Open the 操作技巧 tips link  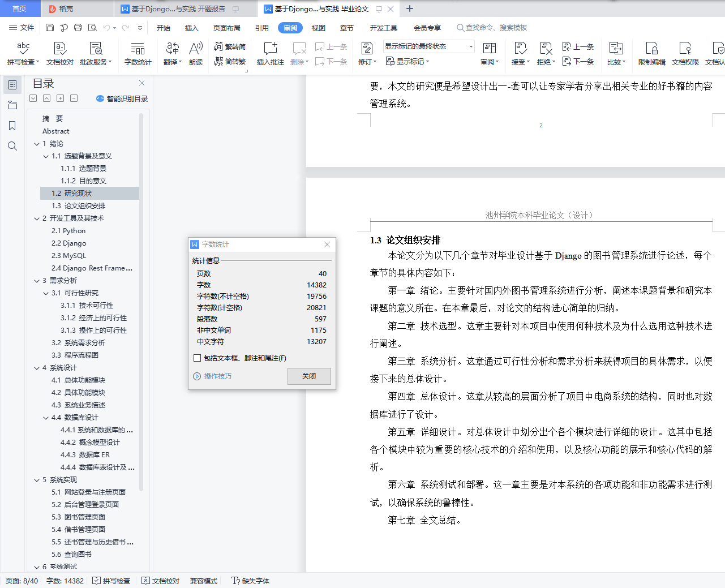point(212,376)
